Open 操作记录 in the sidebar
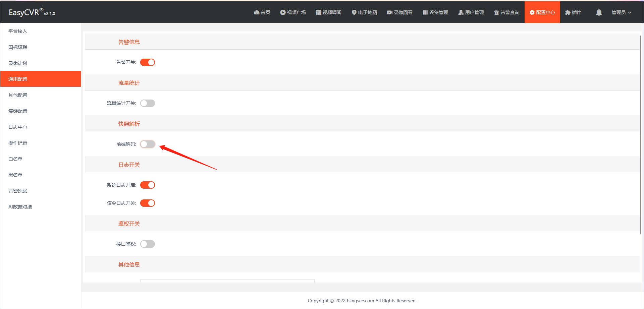Screen dimensions: 644x309 [41, 143]
